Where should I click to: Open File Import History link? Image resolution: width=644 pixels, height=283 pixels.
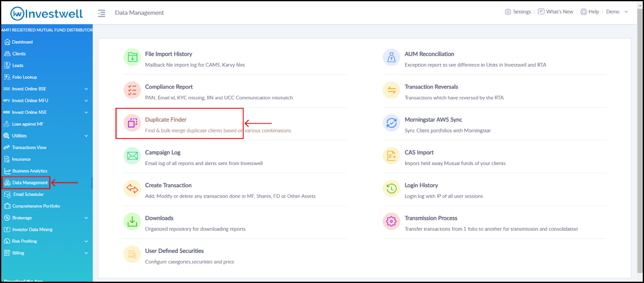click(x=169, y=54)
